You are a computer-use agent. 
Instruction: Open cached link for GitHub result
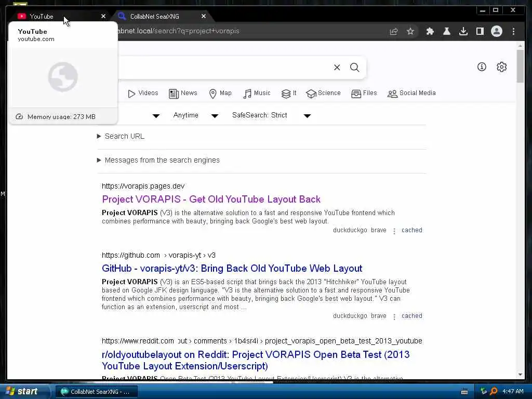pos(412,316)
